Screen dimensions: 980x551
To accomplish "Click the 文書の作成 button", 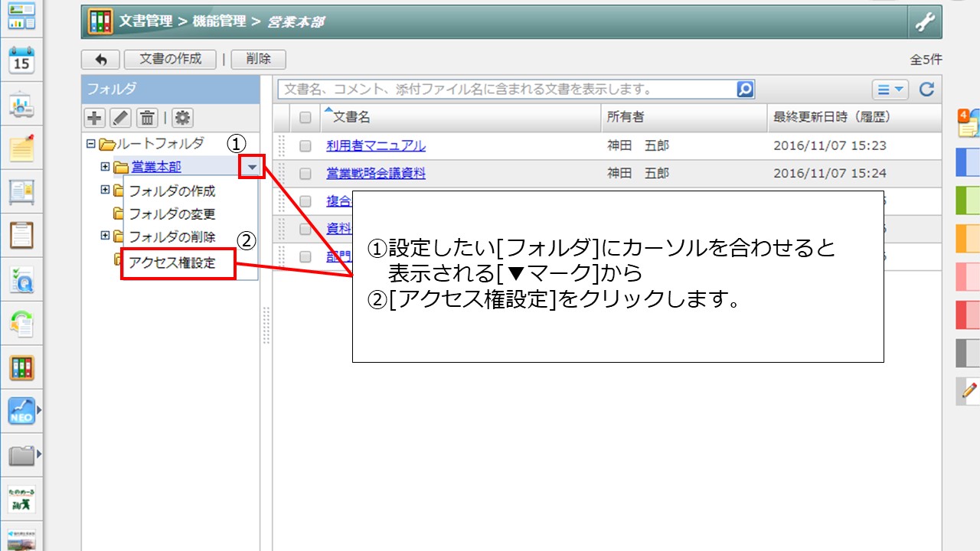I will pos(170,59).
